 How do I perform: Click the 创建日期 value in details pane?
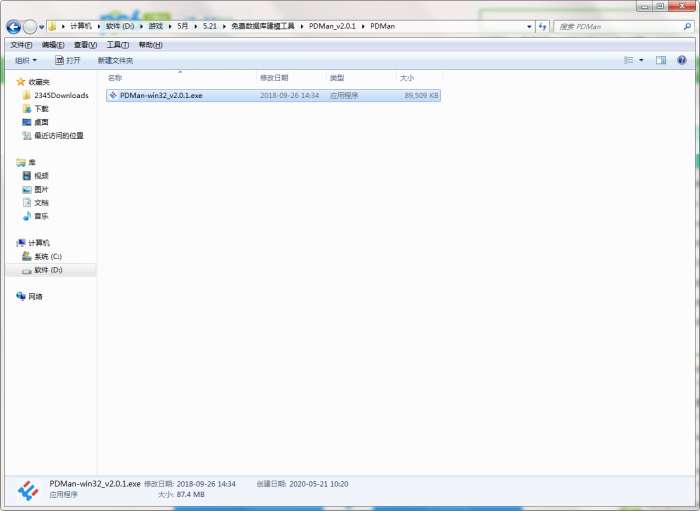319,484
